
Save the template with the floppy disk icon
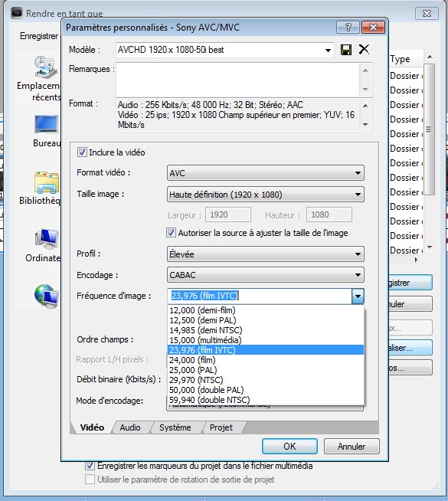click(346, 50)
